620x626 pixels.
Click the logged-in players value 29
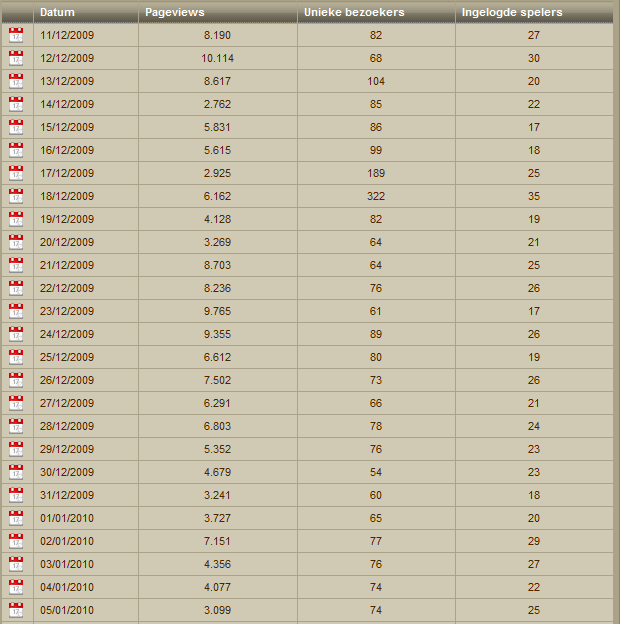pos(534,541)
